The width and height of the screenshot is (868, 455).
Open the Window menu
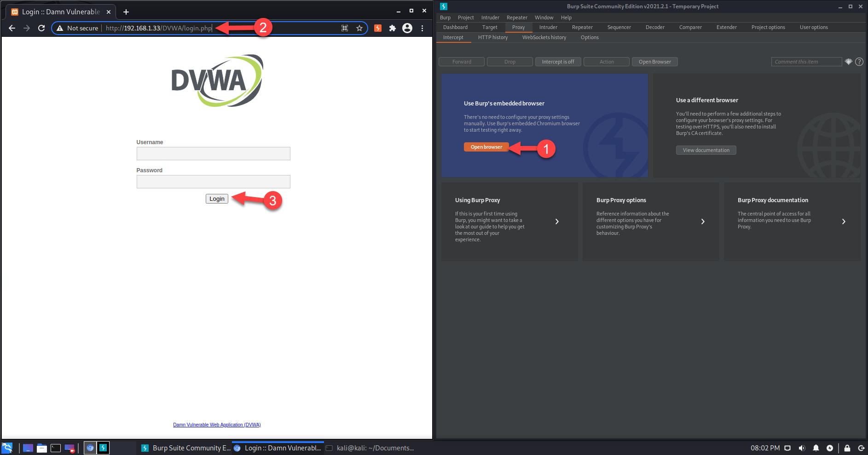[544, 17]
